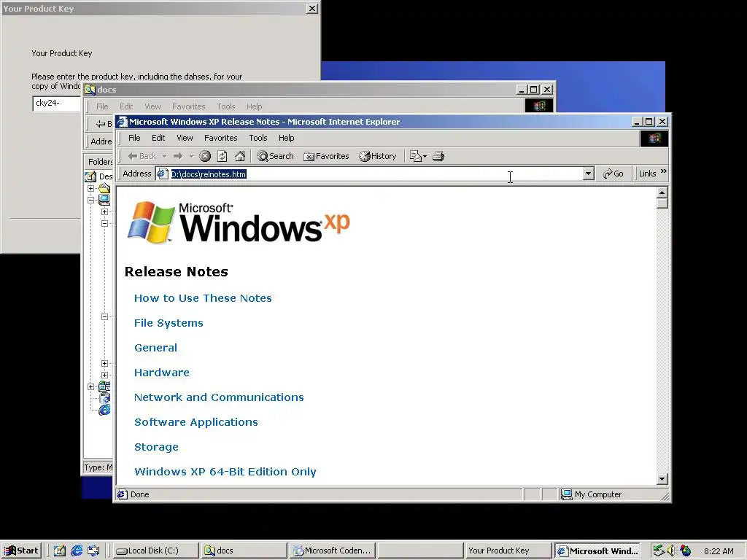This screenshot has width=747, height=560.
Task: Open the Software Applications link
Action: click(x=196, y=422)
